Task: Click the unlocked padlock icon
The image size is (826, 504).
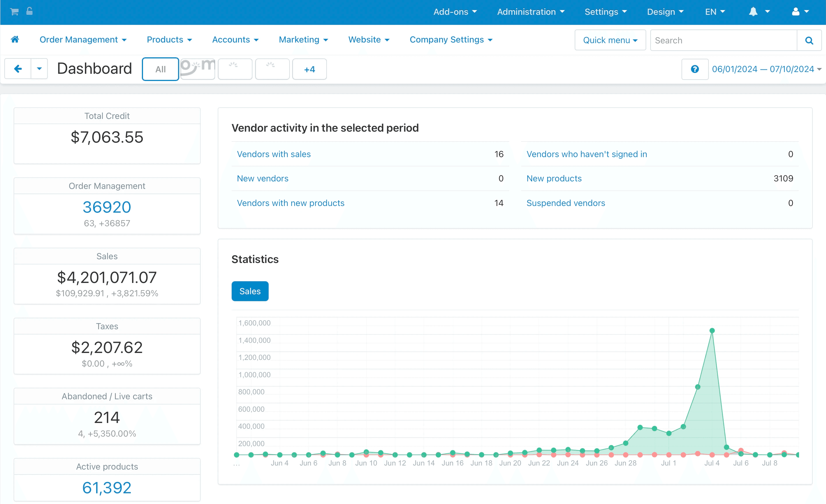Action: coord(30,11)
